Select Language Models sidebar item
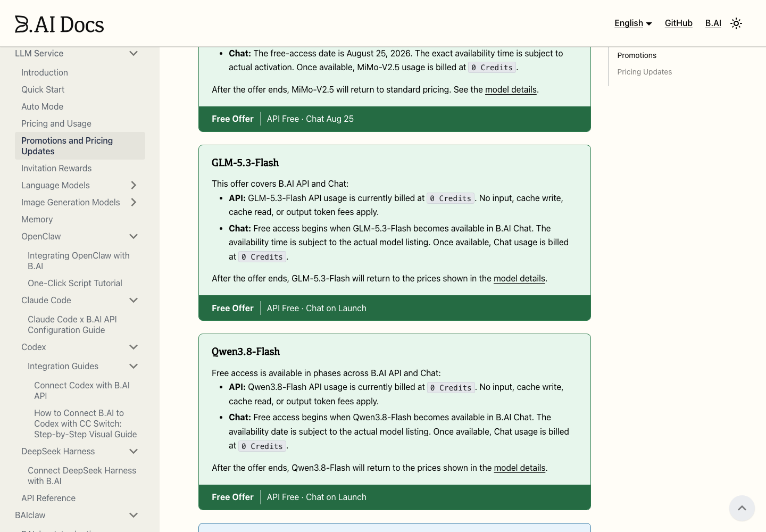 (x=55, y=185)
